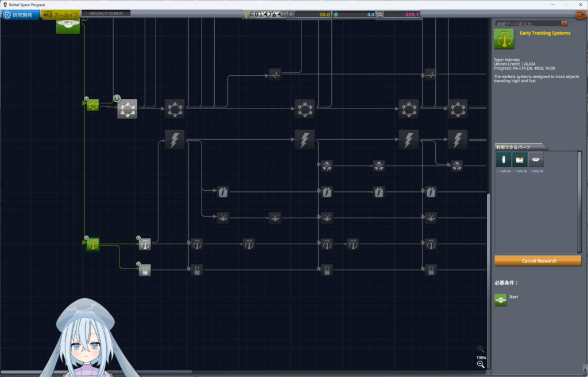The height and width of the screenshot is (377, 588).
Task: Select the first available part thumbnail
Action: coord(503,160)
